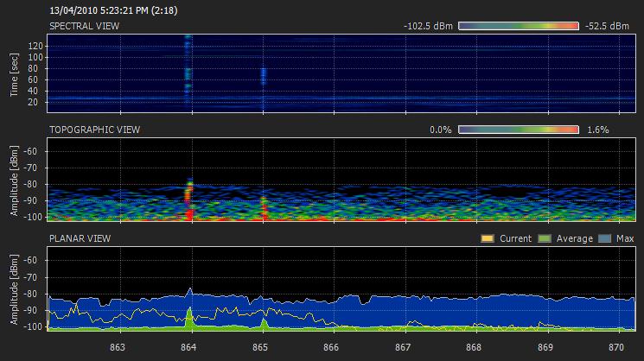Image resolution: width=644 pixels, height=361 pixels.
Task: Click the yellow Current legend swatch
Action: point(488,238)
